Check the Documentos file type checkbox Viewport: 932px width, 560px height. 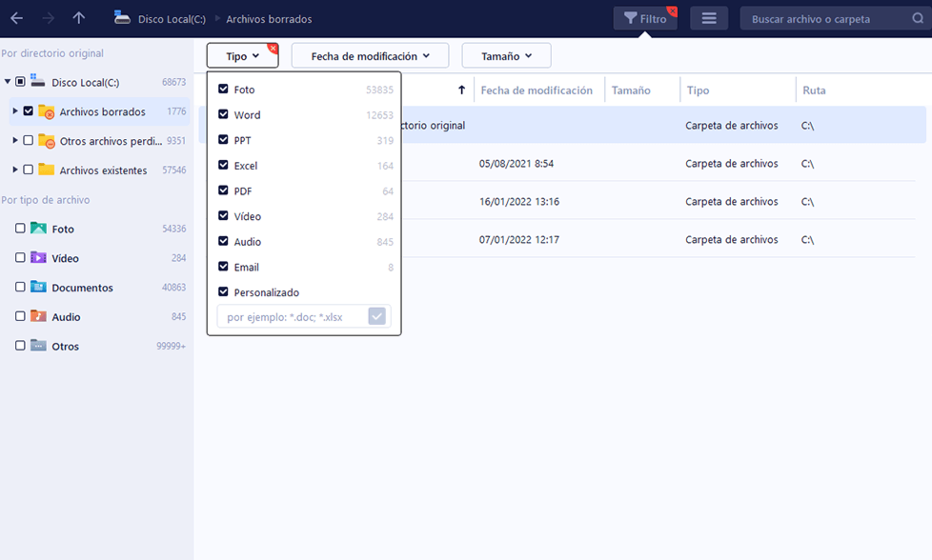tap(20, 287)
